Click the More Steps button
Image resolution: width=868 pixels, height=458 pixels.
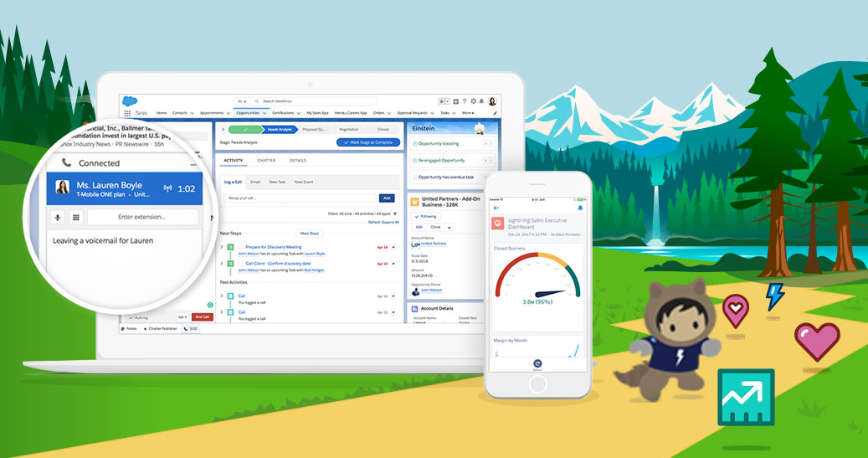pyautogui.click(x=310, y=234)
